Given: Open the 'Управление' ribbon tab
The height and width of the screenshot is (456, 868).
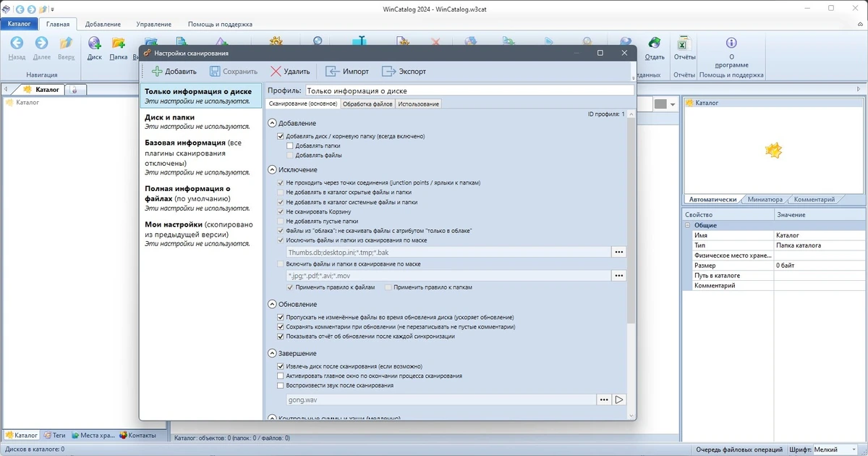Looking at the screenshot, I should pyautogui.click(x=153, y=24).
